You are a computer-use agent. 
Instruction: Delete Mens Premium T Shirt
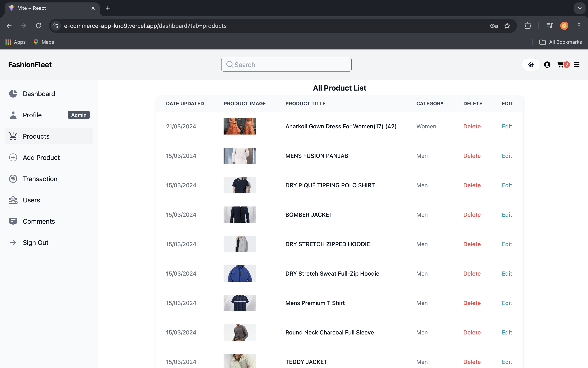472,303
